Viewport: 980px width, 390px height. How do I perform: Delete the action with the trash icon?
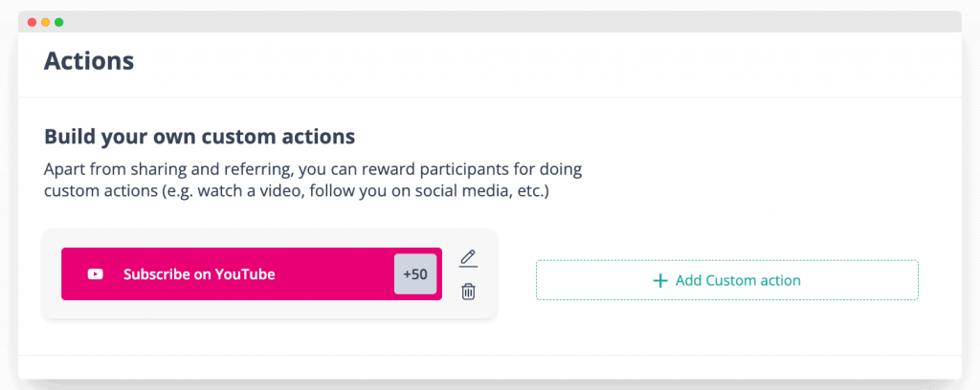(x=468, y=292)
